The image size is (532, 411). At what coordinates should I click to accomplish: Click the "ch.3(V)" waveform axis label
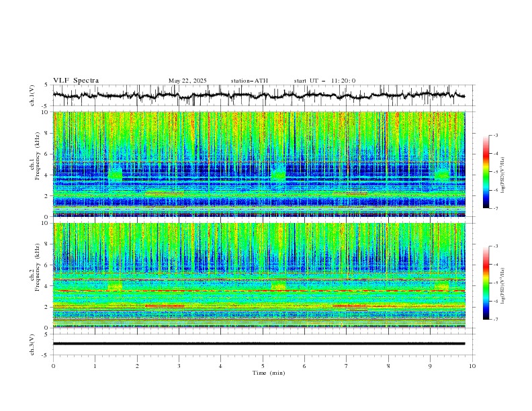coord(32,345)
